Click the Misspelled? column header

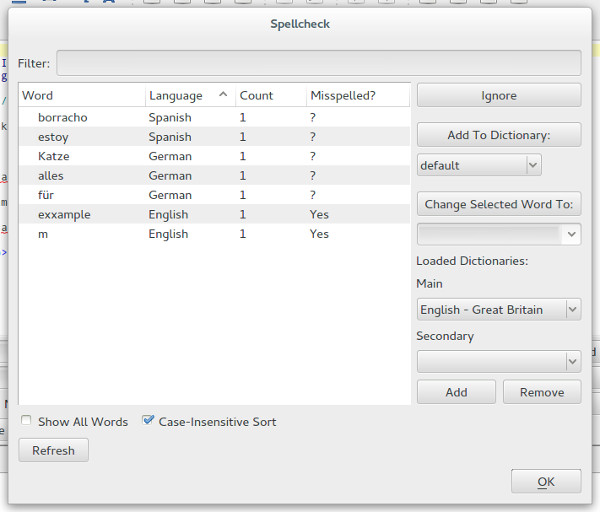pos(357,96)
